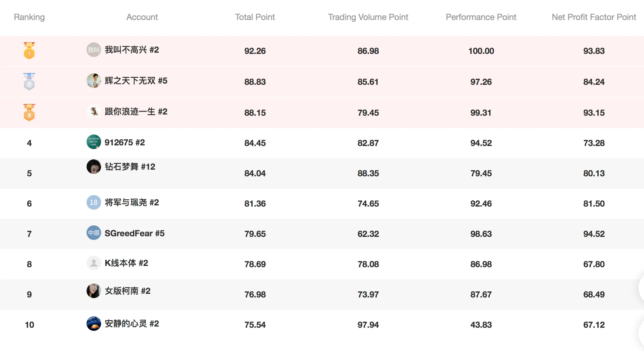Sort by Trading Volume Point header
Image resolution: width=644 pixels, height=352 pixels.
[x=368, y=17]
